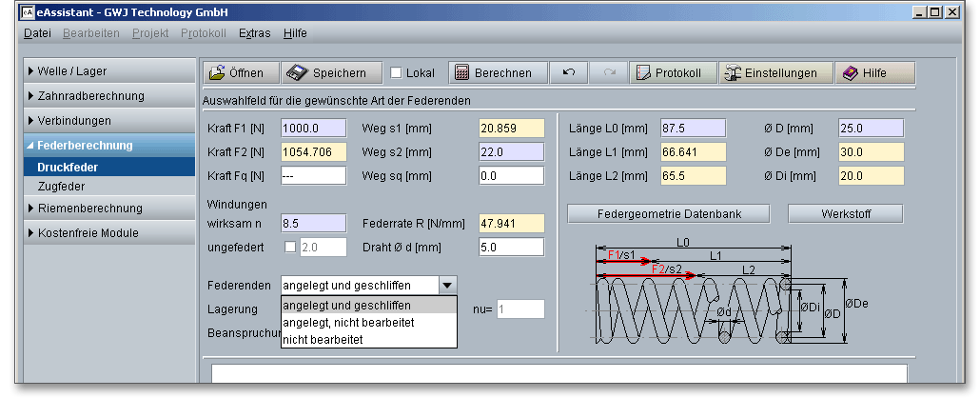Collapse the Federenden dropdown arrow
The image size is (980, 398).
(447, 285)
